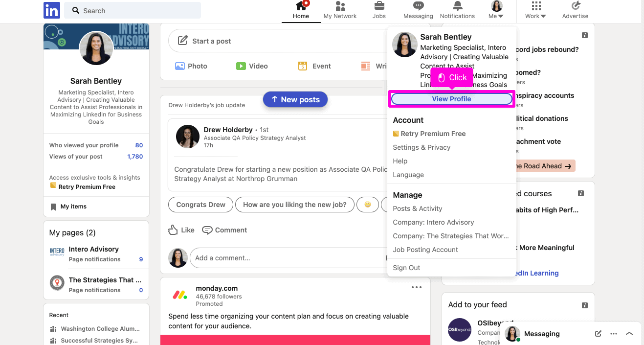Click the New posts pill button
This screenshot has height=345, width=644.
click(x=295, y=99)
